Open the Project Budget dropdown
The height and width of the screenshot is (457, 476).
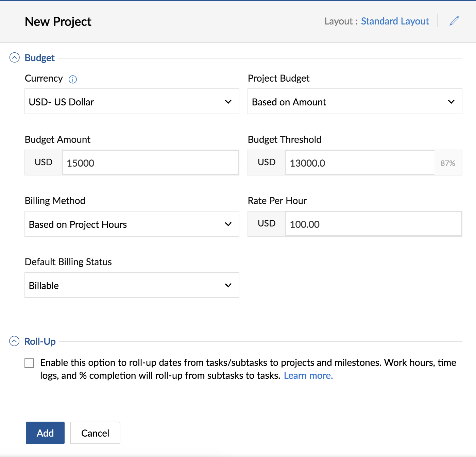pyautogui.click(x=355, y=101)
